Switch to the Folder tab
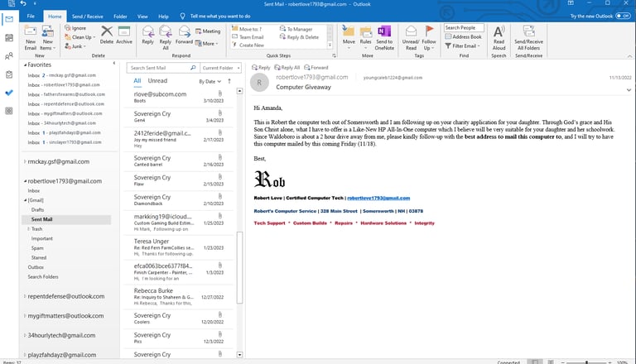 pos(120,17)
